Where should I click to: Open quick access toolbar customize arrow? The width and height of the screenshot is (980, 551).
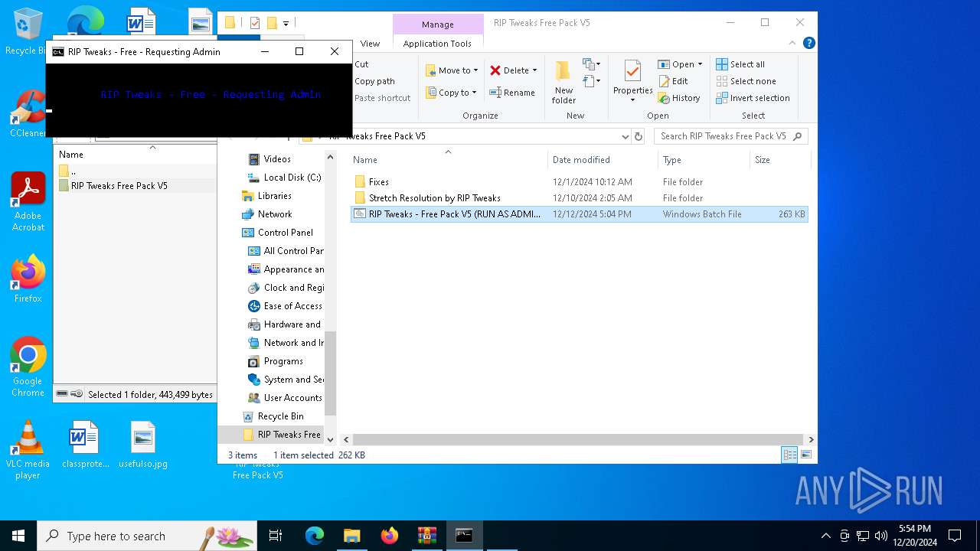pos(286,24)
